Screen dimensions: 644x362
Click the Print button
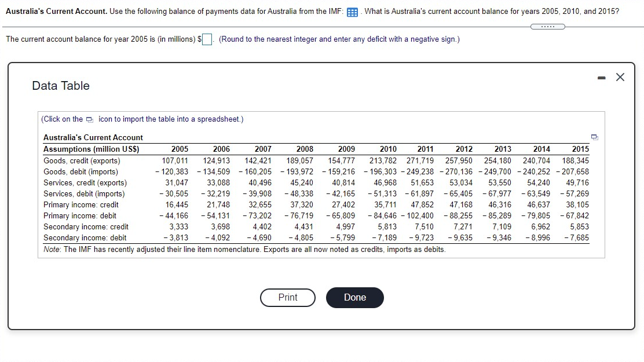[287, 297]
